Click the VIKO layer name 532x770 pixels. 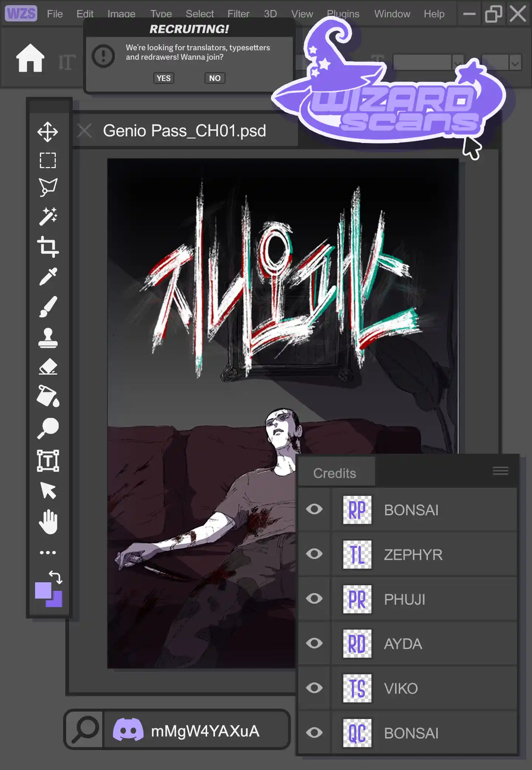point(401,689)
